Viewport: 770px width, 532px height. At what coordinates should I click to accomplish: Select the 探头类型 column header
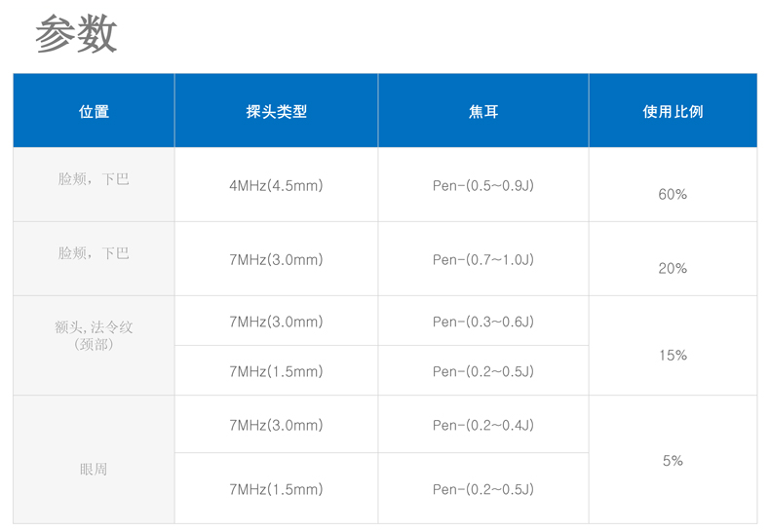coord(277,111)
